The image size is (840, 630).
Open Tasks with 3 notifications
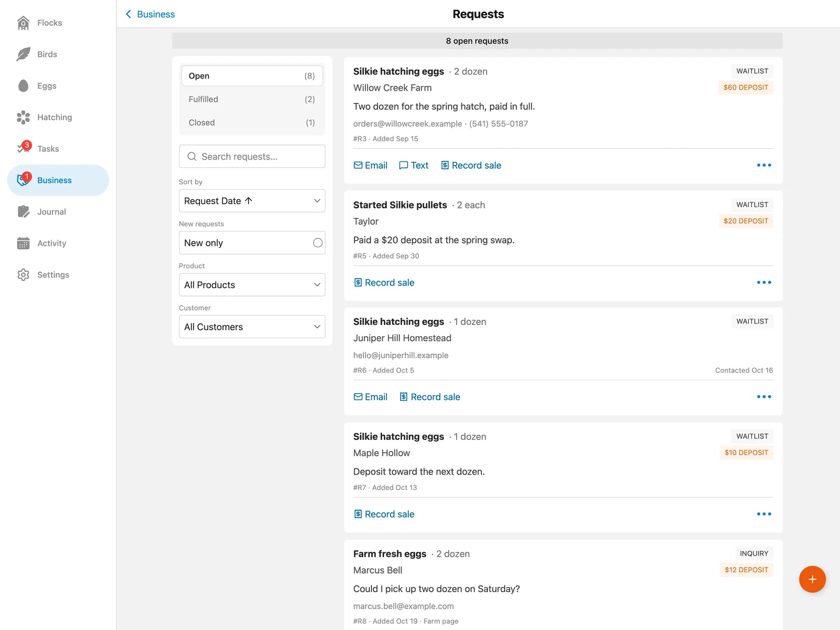click(58, 149)
